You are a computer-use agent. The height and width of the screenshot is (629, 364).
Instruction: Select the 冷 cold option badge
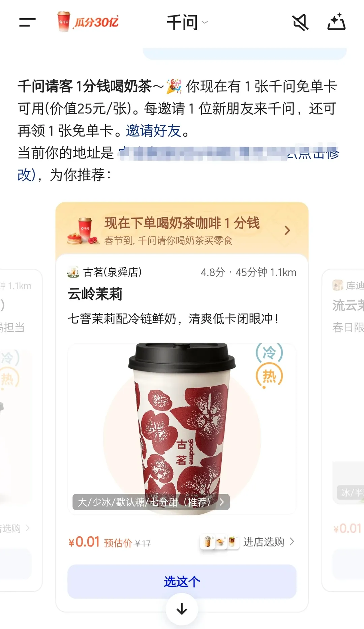[269, 352]
